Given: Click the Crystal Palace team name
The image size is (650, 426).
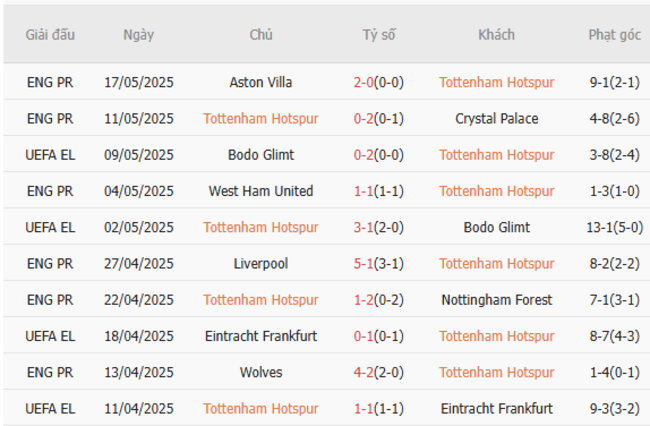Looking at the screenshot, I should (x=496, y=118).
